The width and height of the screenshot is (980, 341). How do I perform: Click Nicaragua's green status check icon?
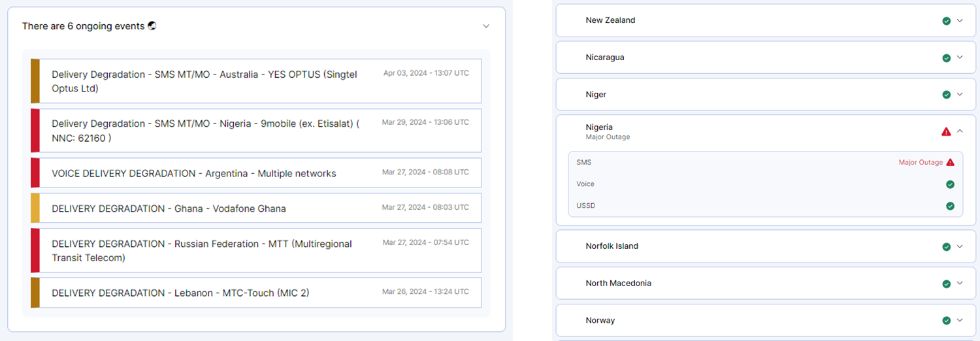click(946, 58)
